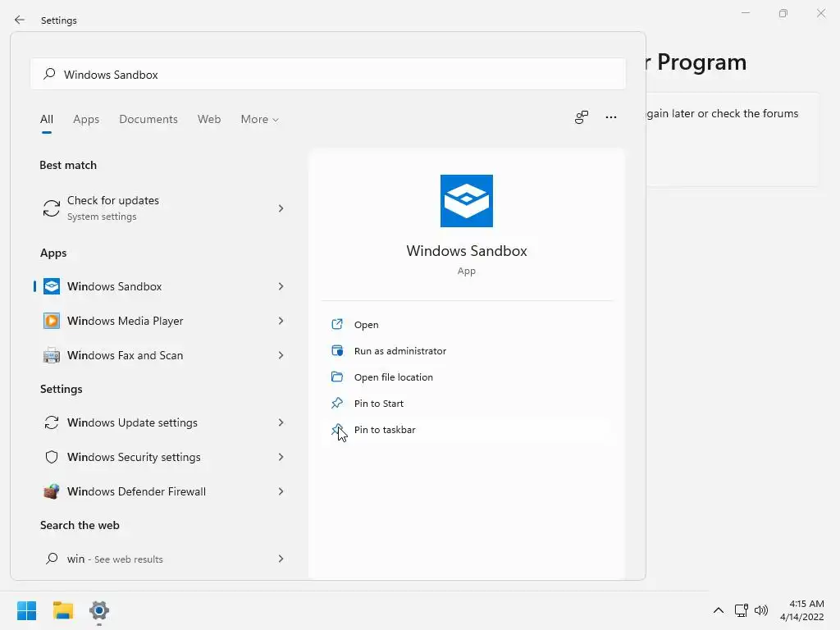Expand Windows Defender Firewall chevron
The width and height of the screenshot is (840, 630).
point(281,491)
